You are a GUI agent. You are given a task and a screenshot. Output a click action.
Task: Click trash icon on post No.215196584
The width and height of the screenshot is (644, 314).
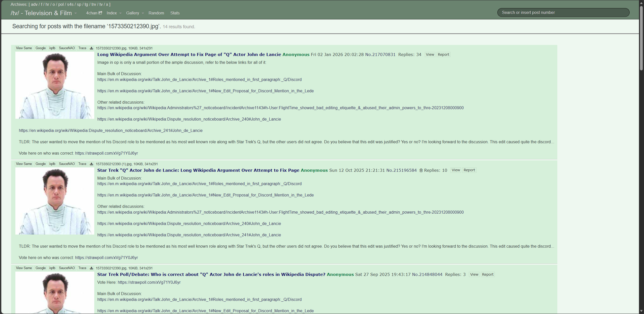tap(421, 170)
